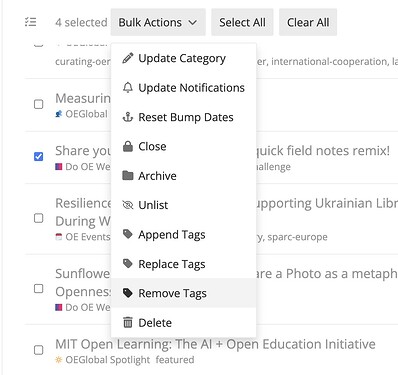Click category icon under Sunflower topic
Screen dimensions: 398x375
[x=59, y=307]
